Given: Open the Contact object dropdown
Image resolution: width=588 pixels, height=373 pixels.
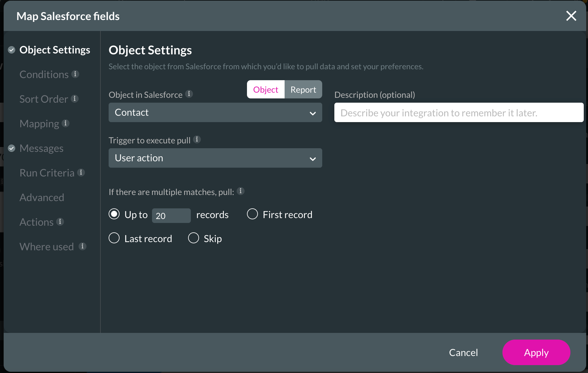Looking at the screenshot, I should 215,112.
